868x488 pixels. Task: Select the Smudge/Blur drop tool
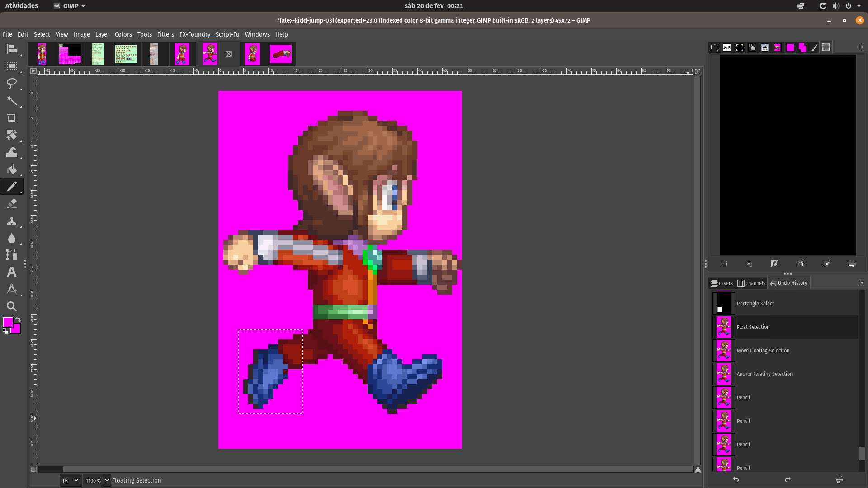12,238
